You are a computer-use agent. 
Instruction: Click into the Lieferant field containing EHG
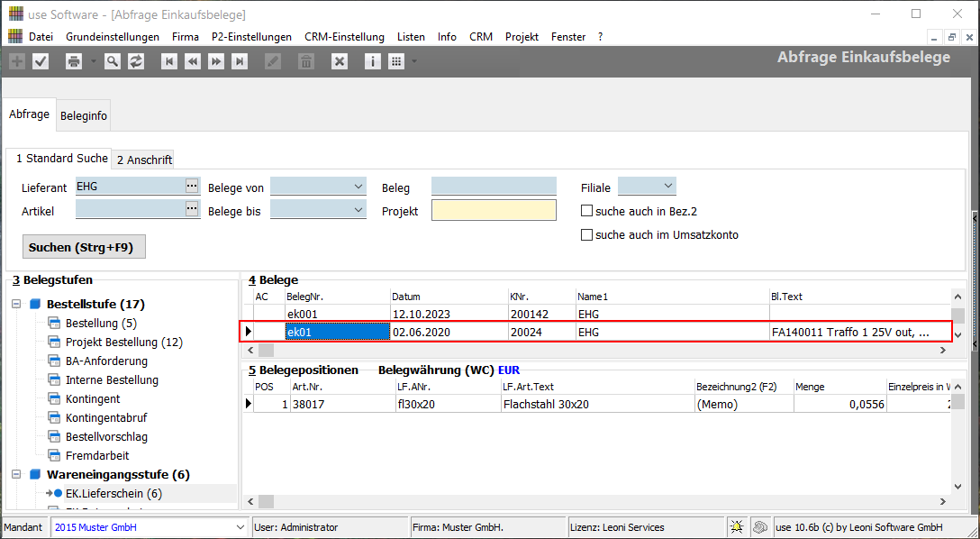pyautogui.click(x=130, y=186)
